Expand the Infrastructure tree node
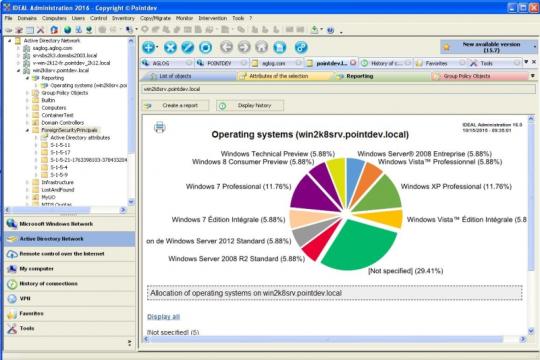Screen dimensions: 540x360 (27, 182)
